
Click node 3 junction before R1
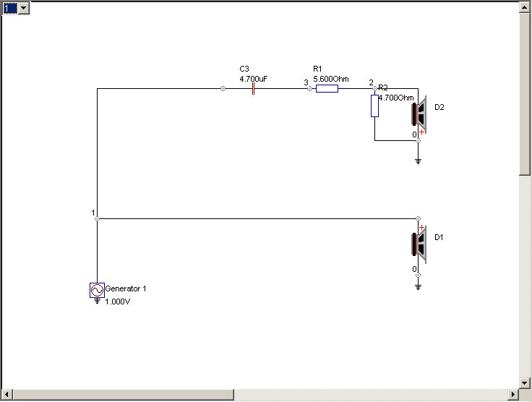pyautogui.click(x=309, y=88)
